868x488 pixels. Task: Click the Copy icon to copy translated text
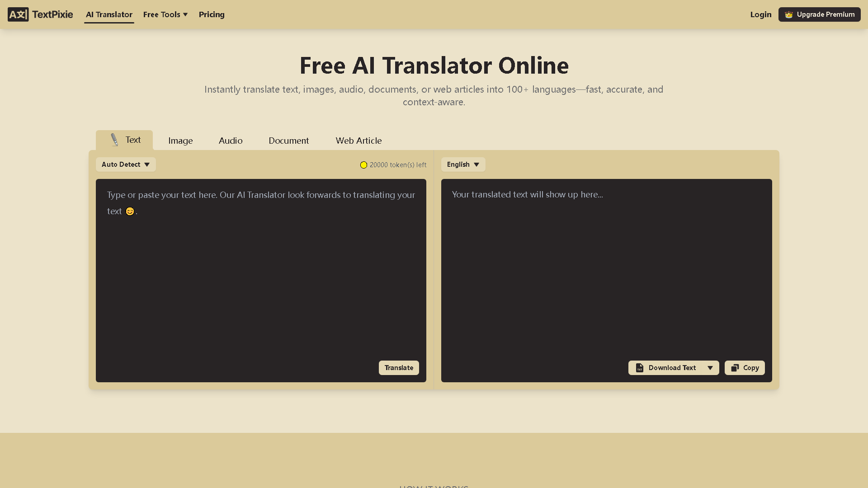pyautogui.click(x=735, y=368)
